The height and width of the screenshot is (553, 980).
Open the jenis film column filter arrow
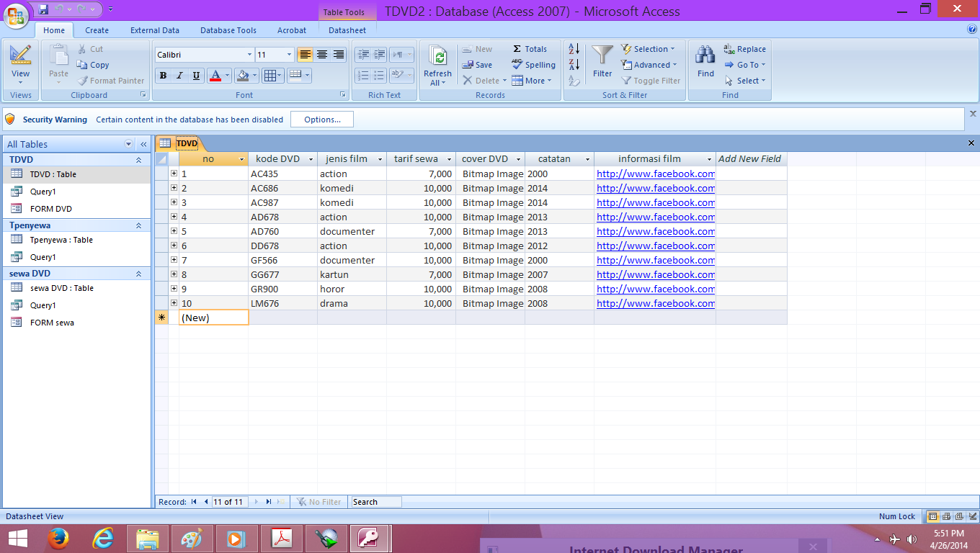click(380, 159)
